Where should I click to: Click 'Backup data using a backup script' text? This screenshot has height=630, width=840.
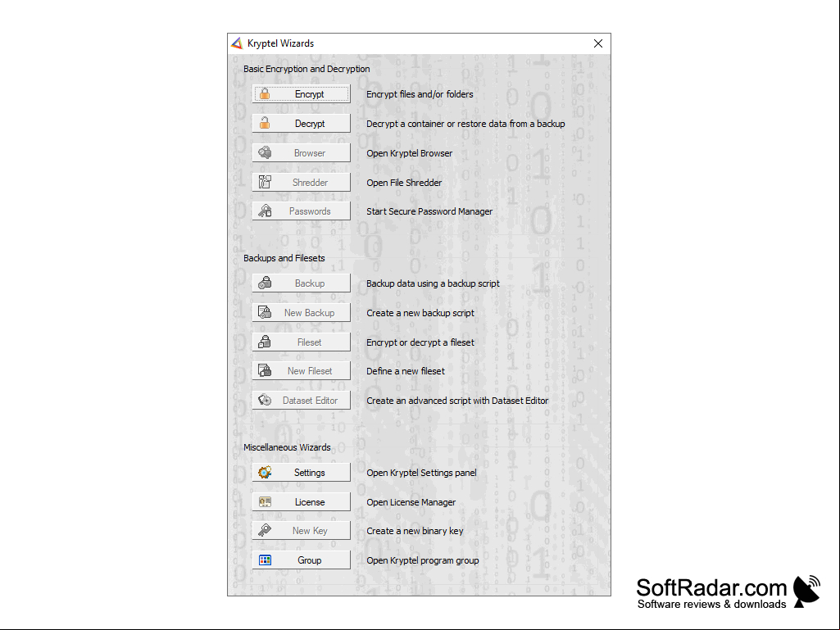click(433, 283)
